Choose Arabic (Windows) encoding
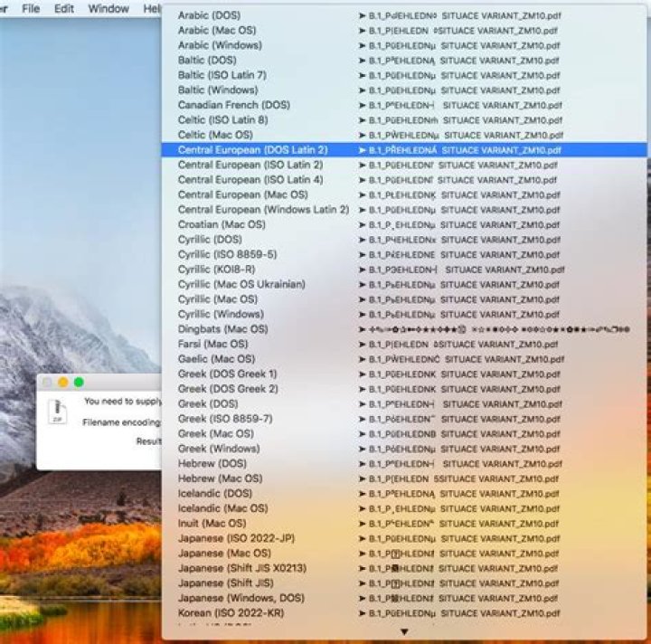This screenshot has width=651, height=644. click(x=404, y=45)
